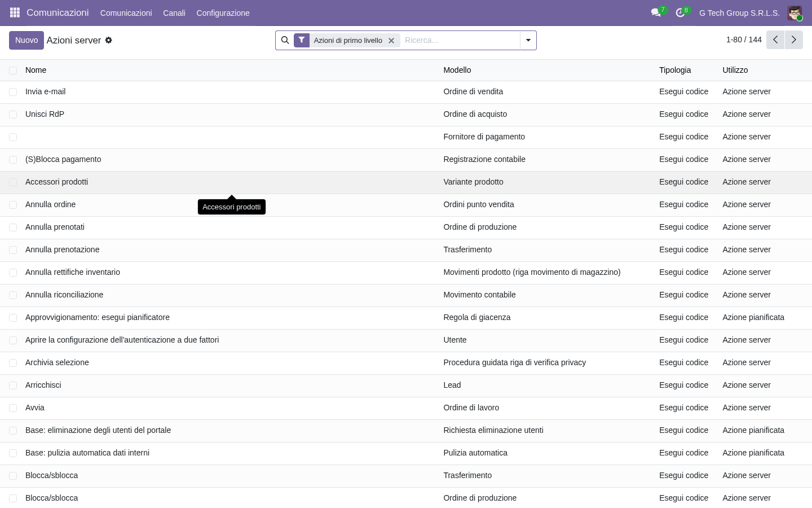This screenshot has width=812, height=508.
Task: Click the Ordine di lavoro cell
Action: [471, 408]
